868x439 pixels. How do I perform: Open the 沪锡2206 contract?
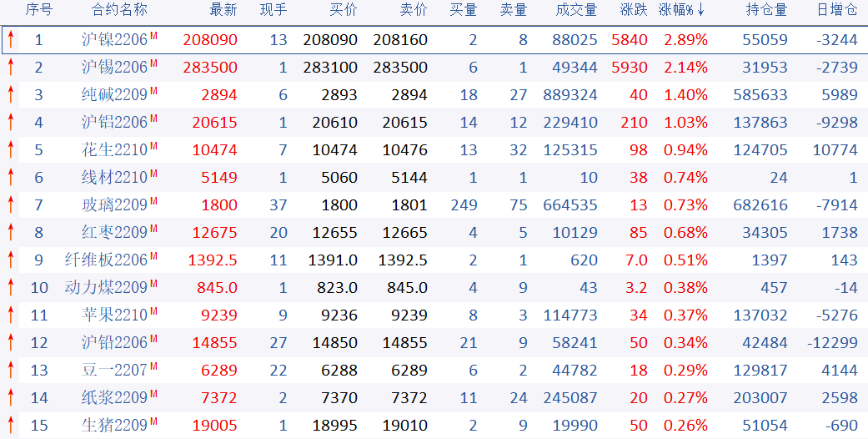(114, 68)
